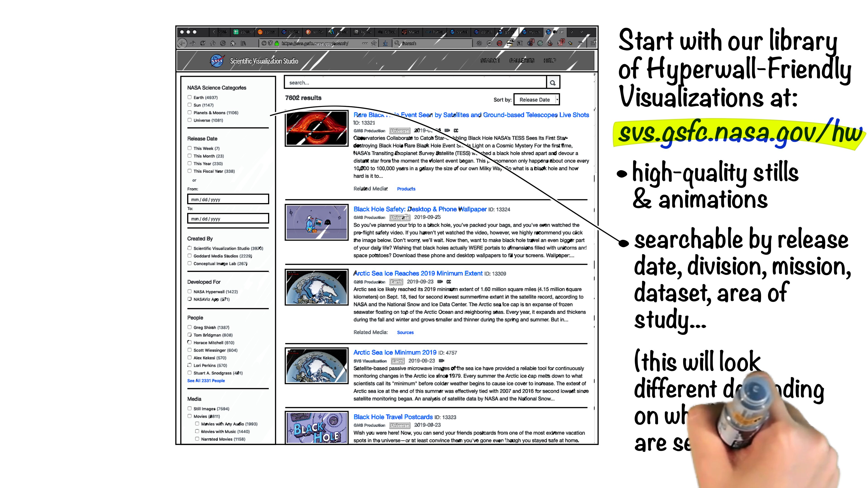
Task: Check the Earth (4937) category box
Action: (x=189, y=97)
